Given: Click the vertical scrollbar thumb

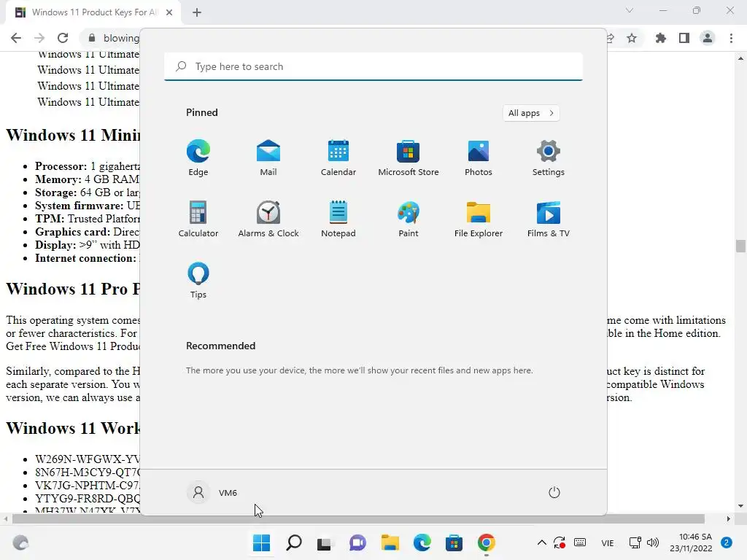Looking at the screenshot, I should (740, 246).
